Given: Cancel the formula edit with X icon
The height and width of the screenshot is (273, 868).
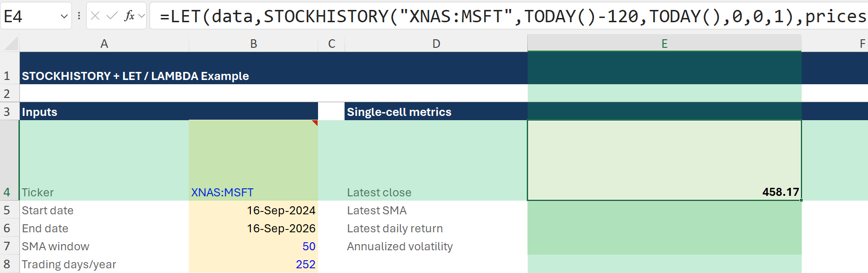Looking at the screenshot, I should point(95,16).
